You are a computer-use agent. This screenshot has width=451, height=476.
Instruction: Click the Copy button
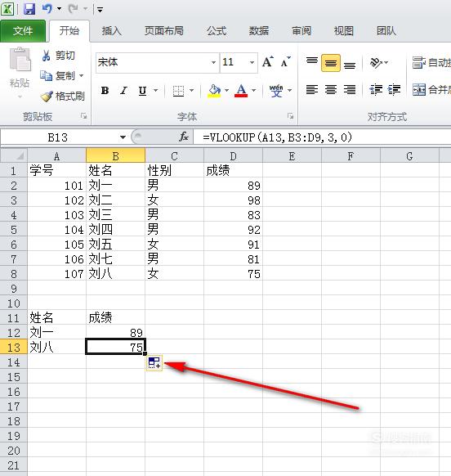coord(58,75)
